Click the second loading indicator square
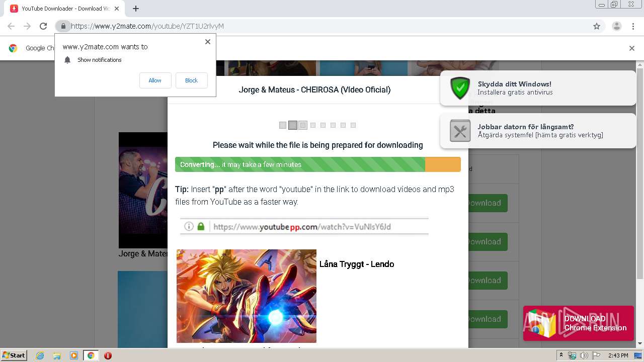This screenshot has height=362, width=644. (293, 125)
